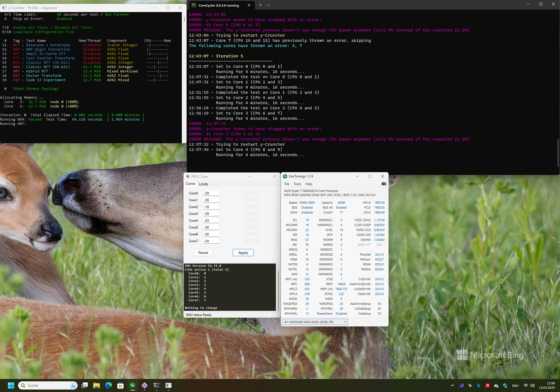Screen dimensions: 560x392
Task: Add a new terminal tab
Action: [260, 5]
